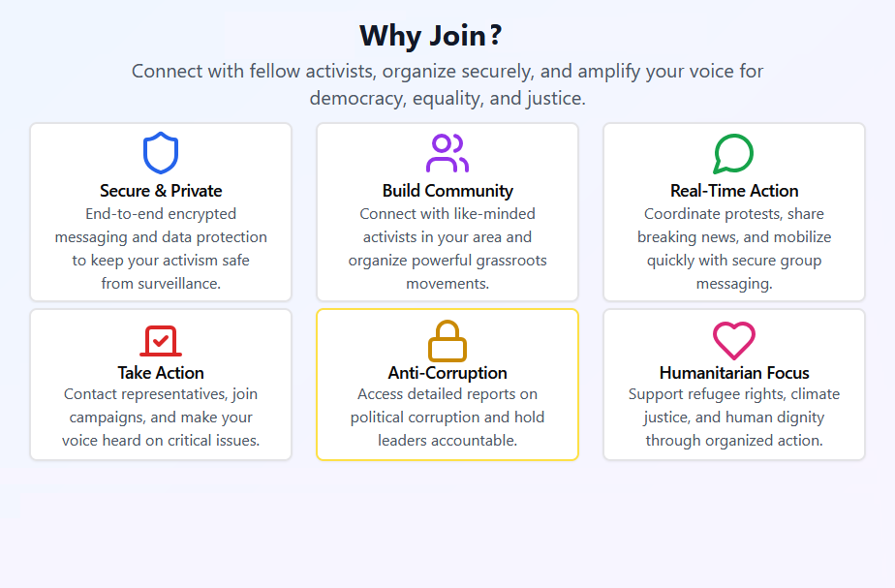Screen dimensions: 895x588
Task: Click the political corruption reports description
Action: (x=447, y=418)
